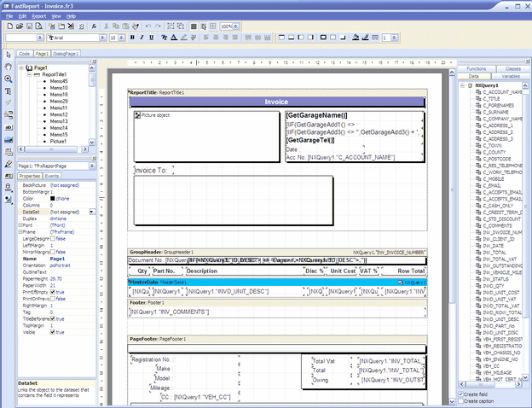Toggle the LargeDesignHeight checkbox

pos(53,238)
